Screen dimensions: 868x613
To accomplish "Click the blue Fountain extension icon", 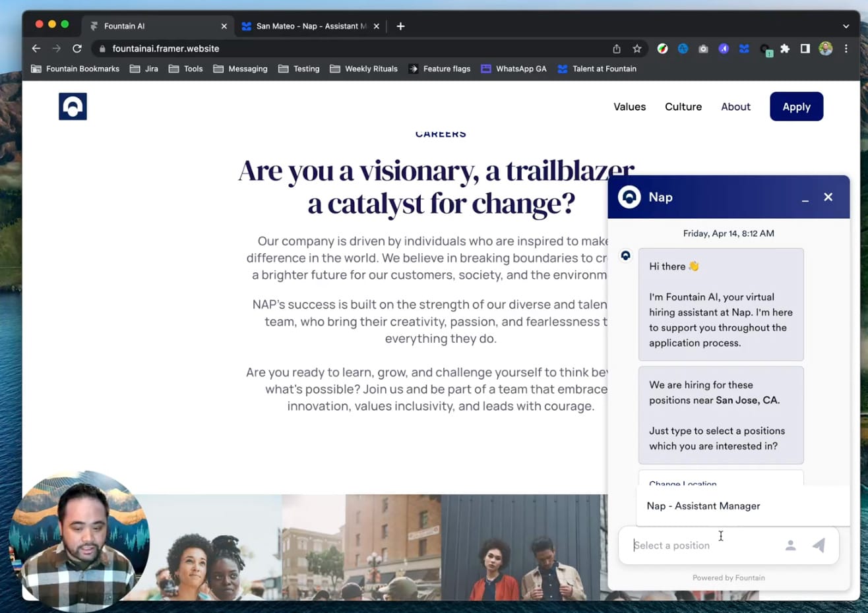I will 745,49.
